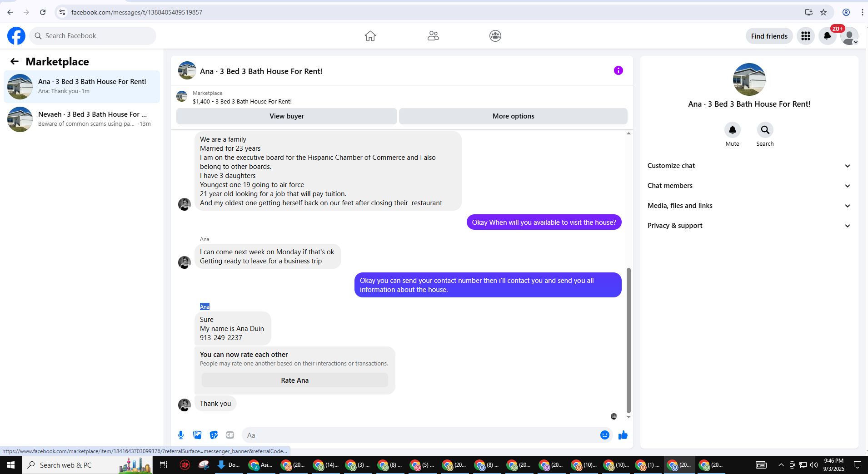
Task: Click the taskbar volume icon
Action: [814, 465]
